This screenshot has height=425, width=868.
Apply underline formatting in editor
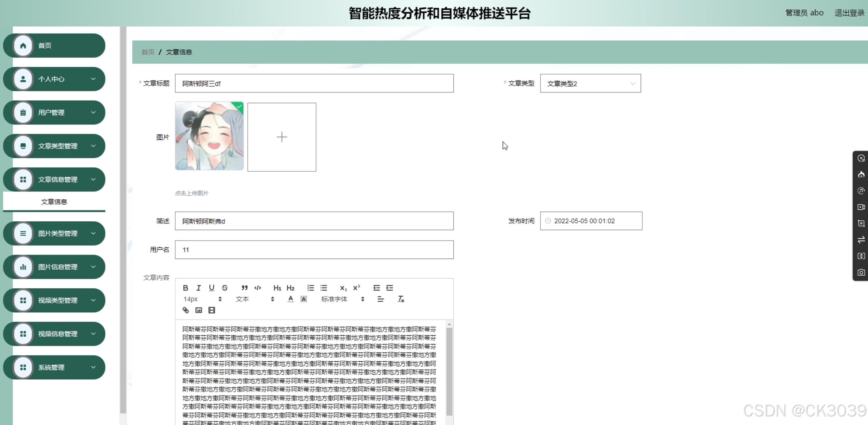point(211,288)
